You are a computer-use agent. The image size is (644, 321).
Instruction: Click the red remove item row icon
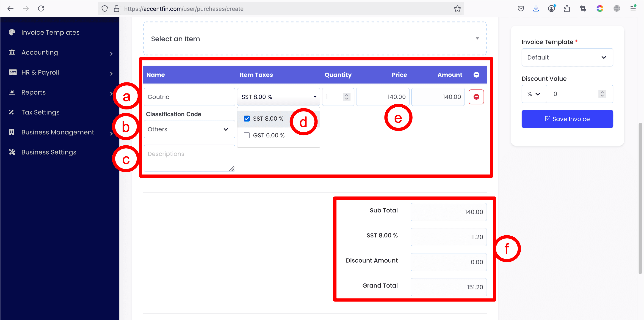[x=476, y=97]
